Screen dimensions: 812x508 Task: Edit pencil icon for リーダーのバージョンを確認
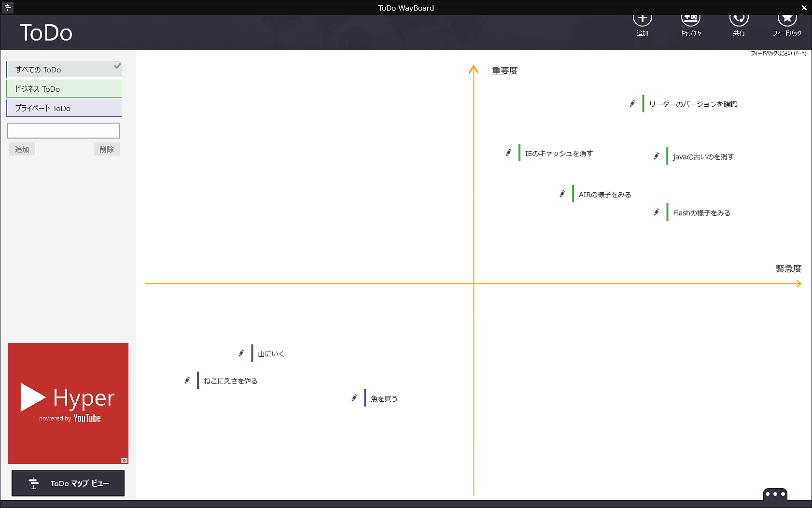tap(632, 103)
